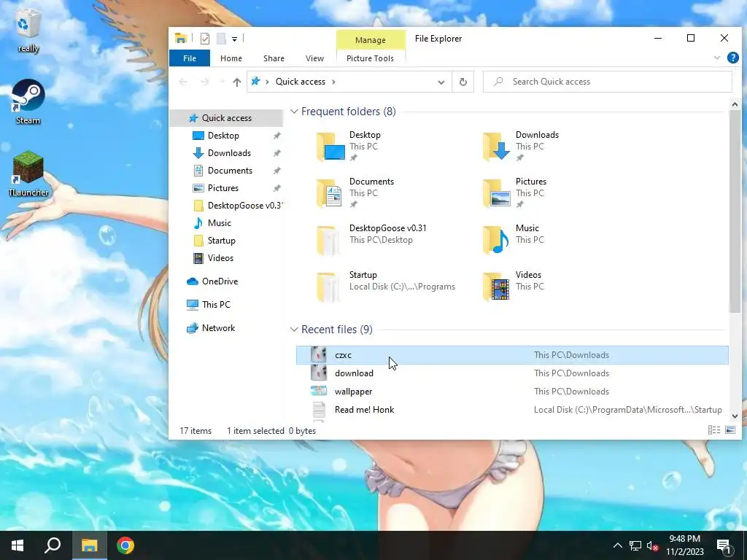
Task: Open OneDrive in the navigation pane
Action: point(220,281)
